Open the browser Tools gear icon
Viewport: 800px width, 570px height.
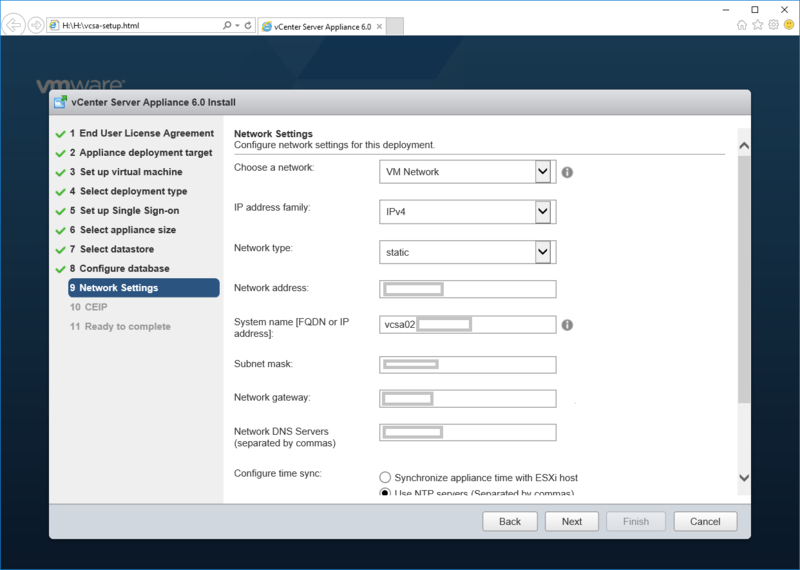(x=773, y=24)
